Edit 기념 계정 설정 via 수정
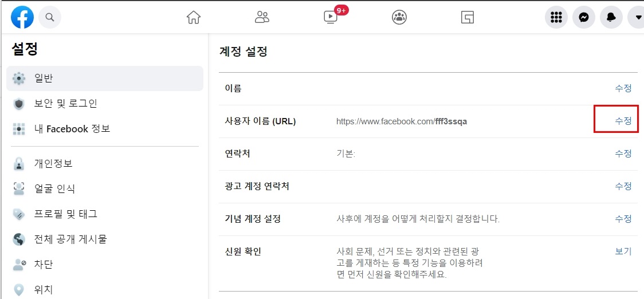Image resolution: width=644 pixels, height=299 pixels. click(x=623, y=219)
